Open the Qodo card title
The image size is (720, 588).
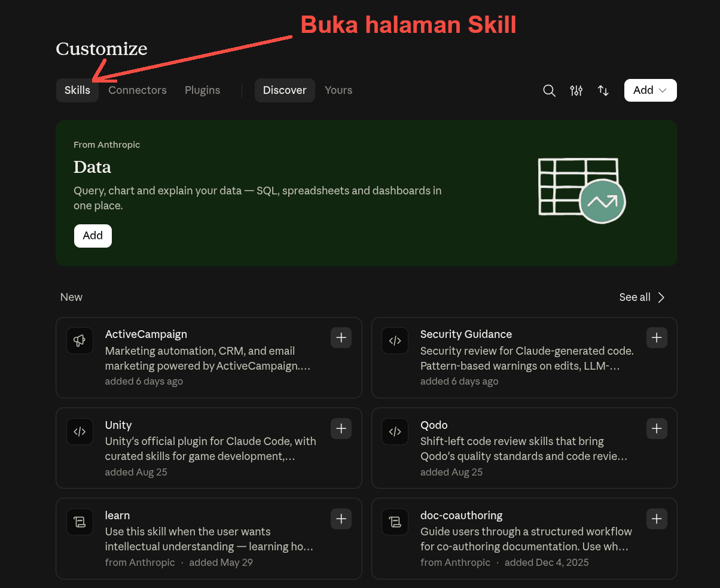434,425
